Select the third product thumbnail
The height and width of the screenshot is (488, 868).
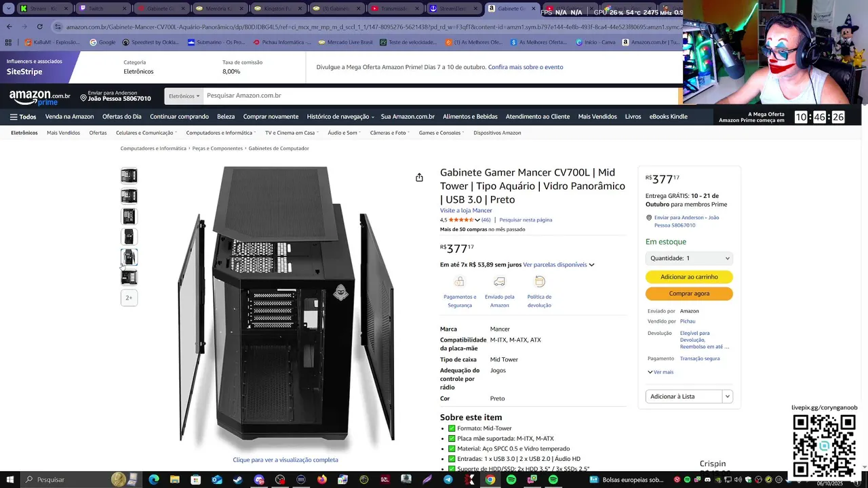(x=129, y=216)
